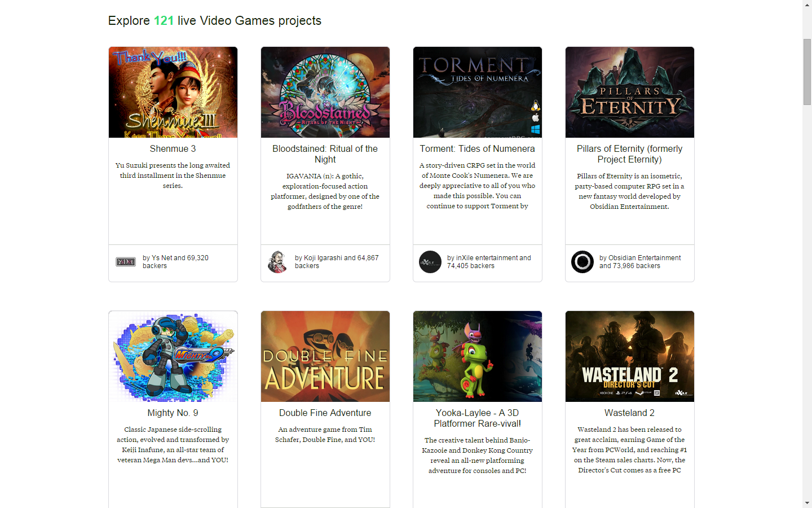Screen dimensions: 812x508
Task: Open Yooka-Laylee - A 3D Platformer title link
Action: click(x=478, y=418)
